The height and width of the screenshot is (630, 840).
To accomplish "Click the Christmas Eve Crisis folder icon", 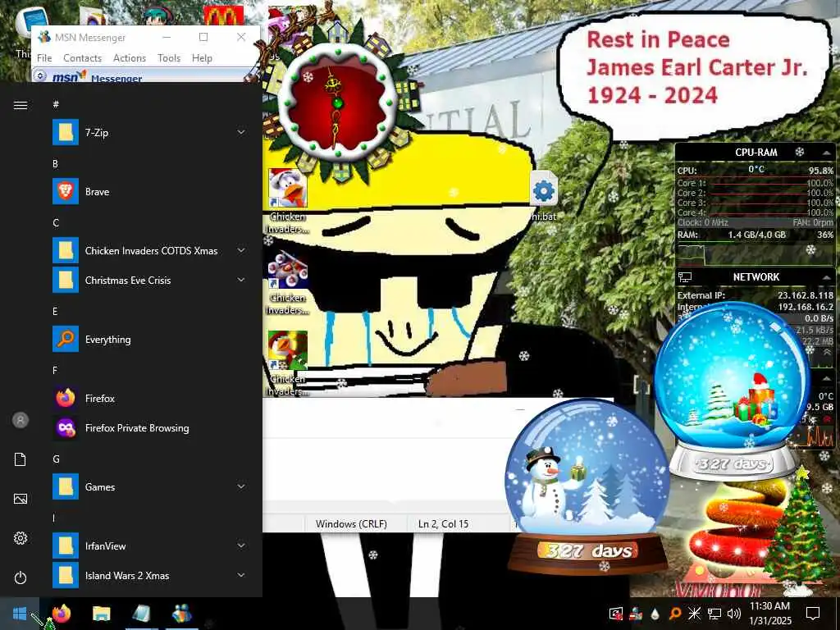I will (66, 281).
